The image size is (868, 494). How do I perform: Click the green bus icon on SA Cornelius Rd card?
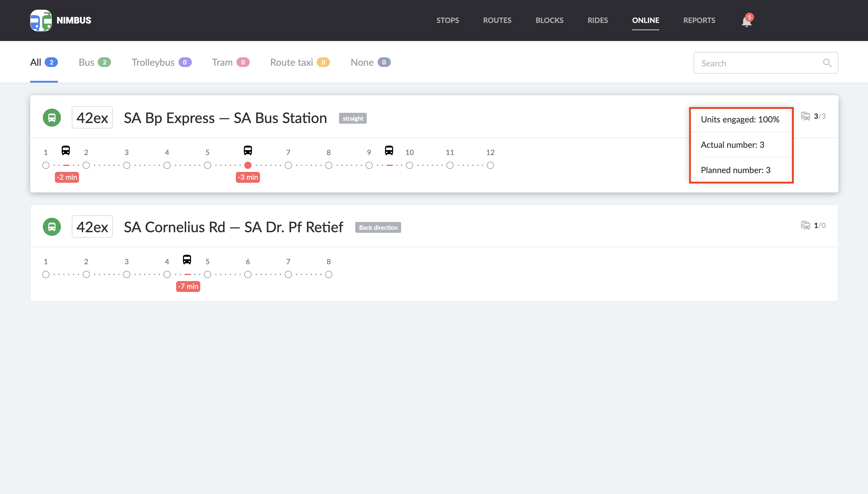(x=52, y=226)
